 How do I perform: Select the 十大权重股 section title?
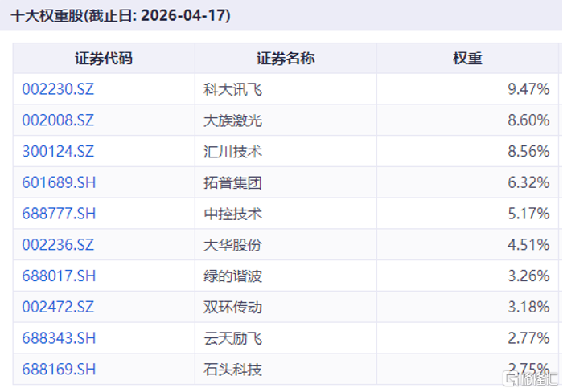click(121, 16)
